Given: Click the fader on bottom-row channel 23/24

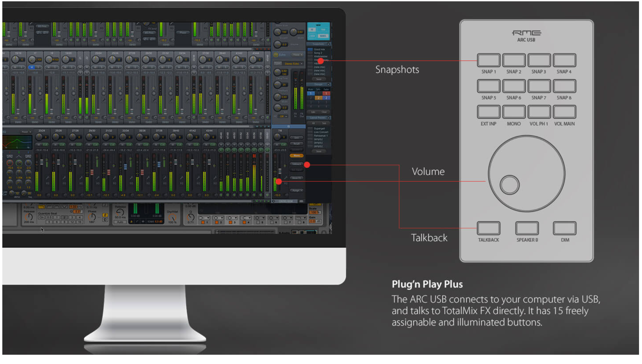Looking at the screenshot, I should [x=42, y=162].
